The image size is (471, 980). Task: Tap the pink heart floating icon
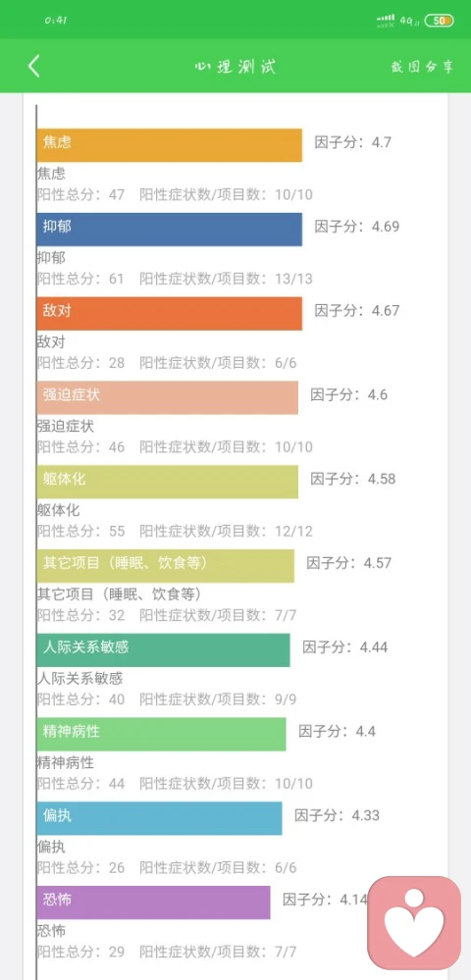click(414, 922)
